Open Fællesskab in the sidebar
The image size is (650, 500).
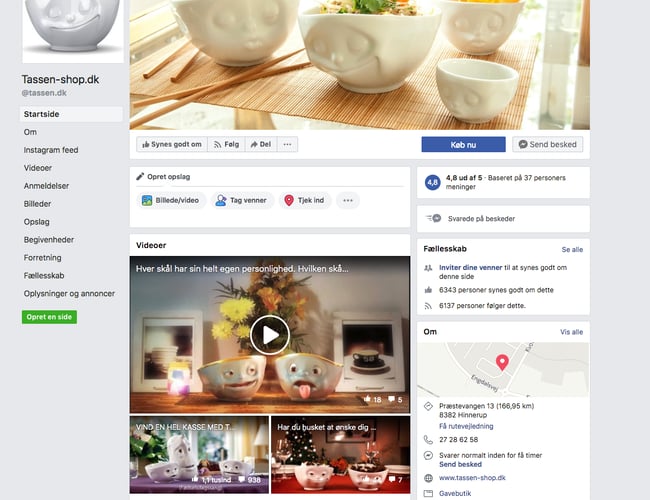coord(44,275)
